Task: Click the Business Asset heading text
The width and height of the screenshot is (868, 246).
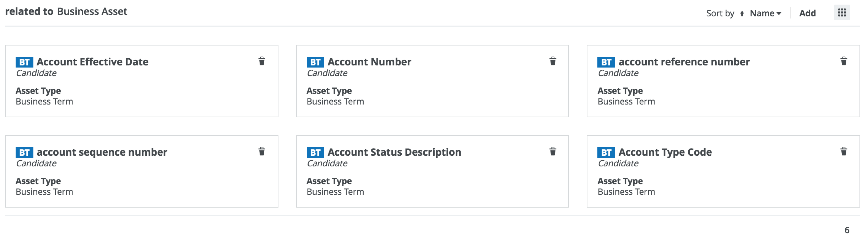Action: point(92,12)
